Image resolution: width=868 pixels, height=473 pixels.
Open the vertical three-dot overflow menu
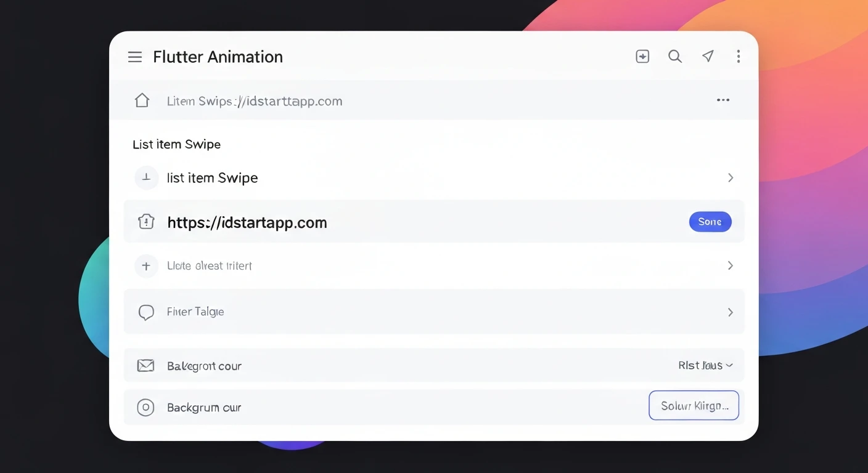738,57
